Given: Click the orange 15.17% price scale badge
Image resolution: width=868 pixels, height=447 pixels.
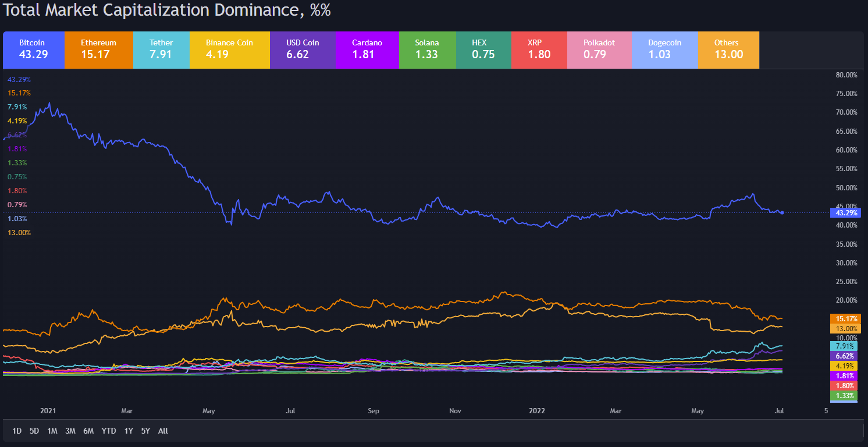Looking at the screenshot, I should (845, 318).
